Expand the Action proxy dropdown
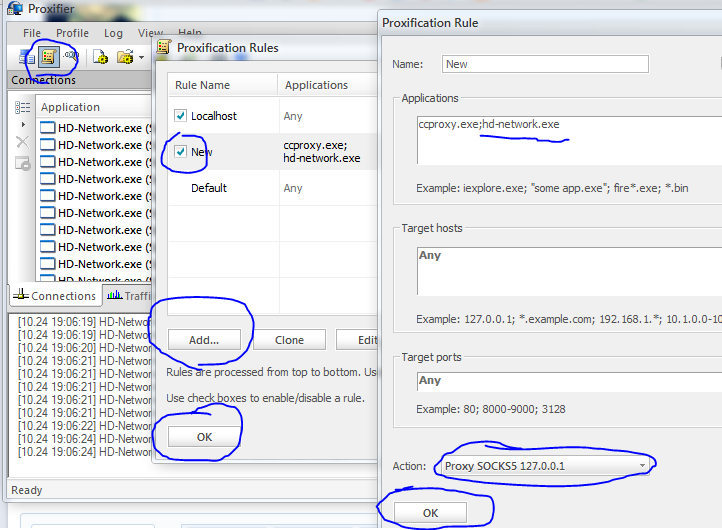The image size is (722, 530). point(641,466)
